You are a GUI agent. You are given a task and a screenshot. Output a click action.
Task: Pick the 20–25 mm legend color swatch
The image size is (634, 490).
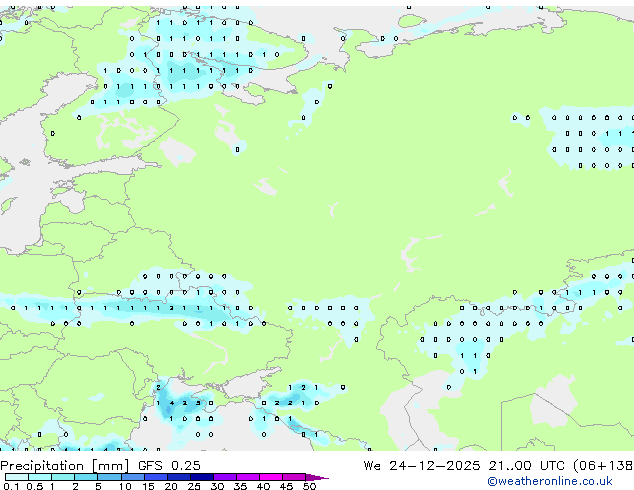(x=178, y=477)
